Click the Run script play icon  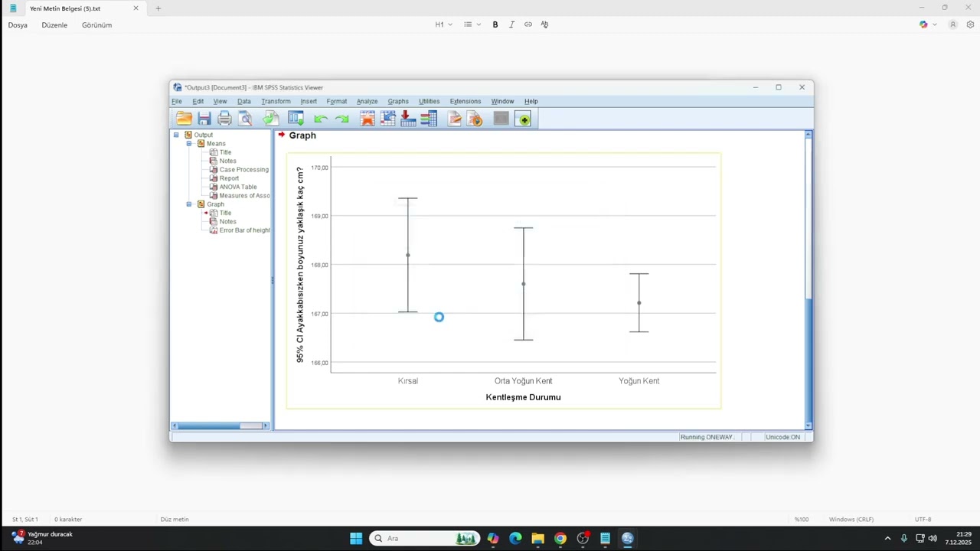coord(475,119)
